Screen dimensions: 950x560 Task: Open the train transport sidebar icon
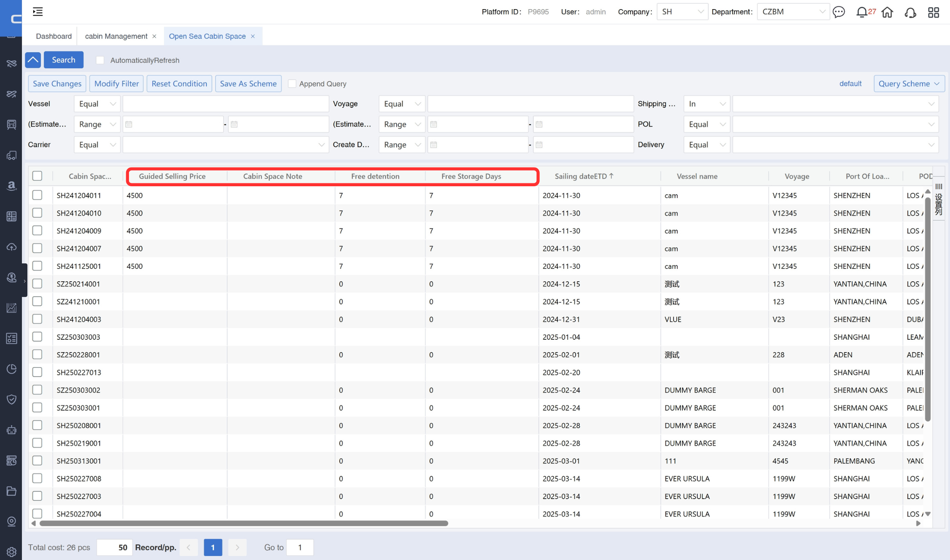(11, 124)
